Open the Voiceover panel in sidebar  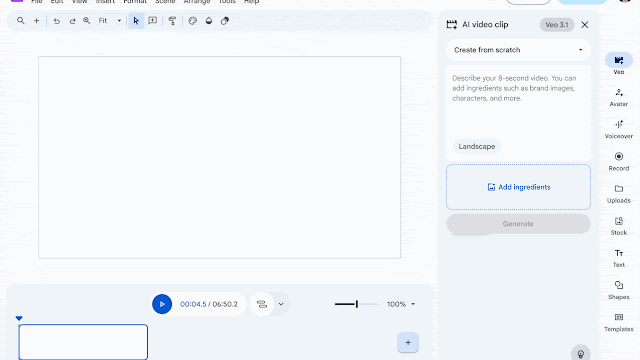[x=619, y=129]
